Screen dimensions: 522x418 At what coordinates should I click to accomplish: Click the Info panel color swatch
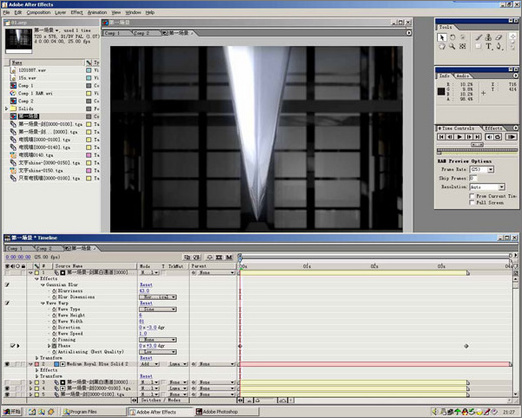click(441, 91)
